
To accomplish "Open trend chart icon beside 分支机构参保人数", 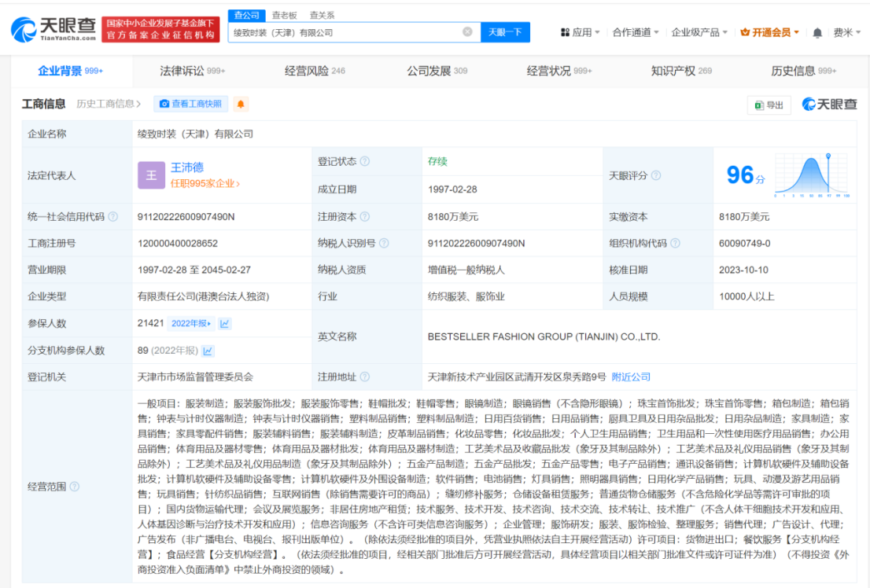I will [208, 351].
